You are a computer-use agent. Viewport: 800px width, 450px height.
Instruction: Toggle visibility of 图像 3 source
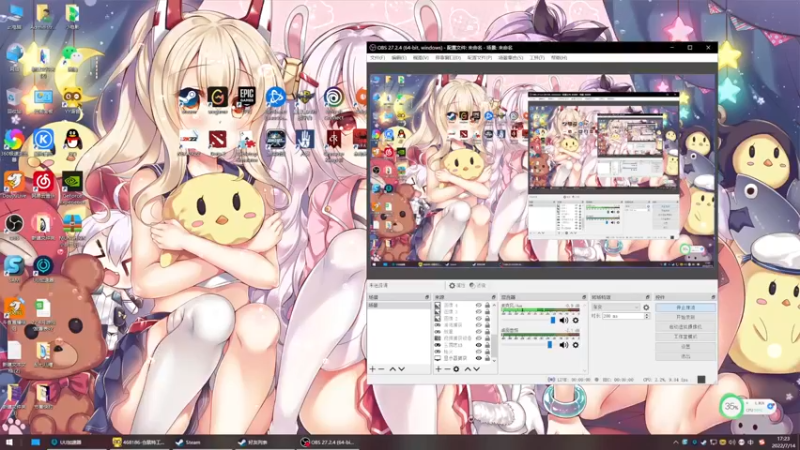pos(479,311)
